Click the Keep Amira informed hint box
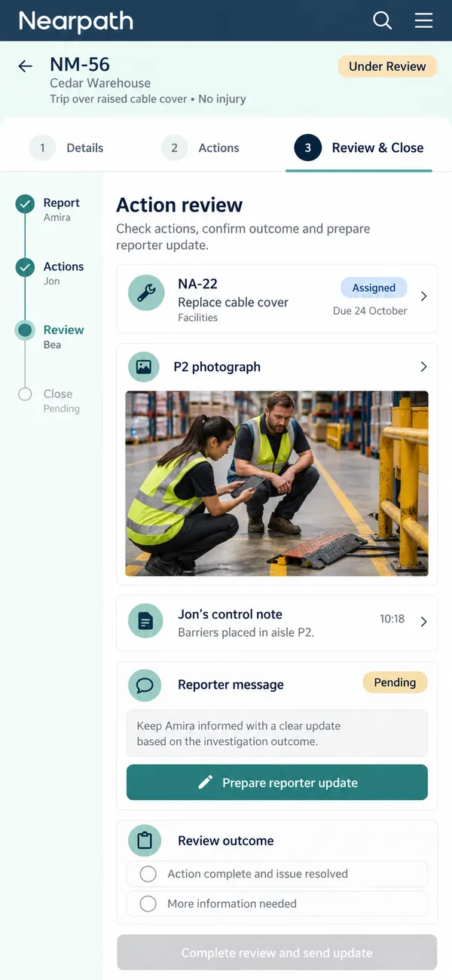Screen dimensions: 452x980 pos(277,733)
